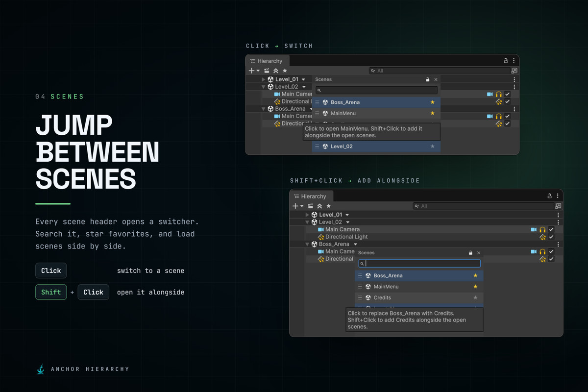Close the Scenes popup in Switch panel
This screenshot has height=392, width=588.
coord(436,79)
